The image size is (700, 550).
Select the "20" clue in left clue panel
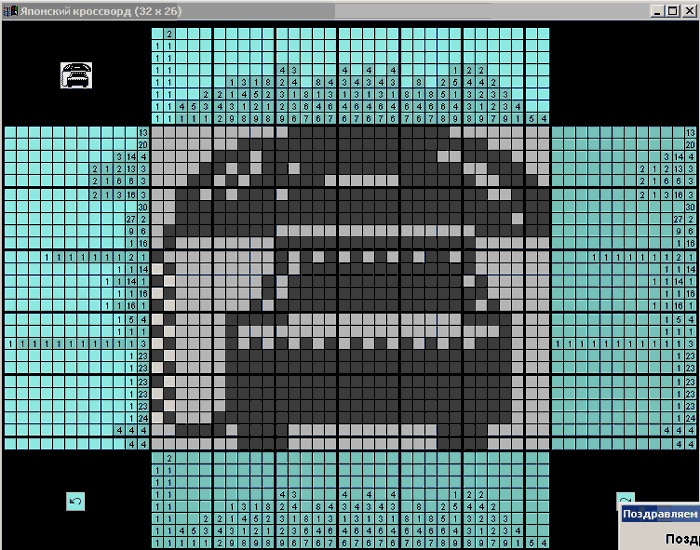143,145
